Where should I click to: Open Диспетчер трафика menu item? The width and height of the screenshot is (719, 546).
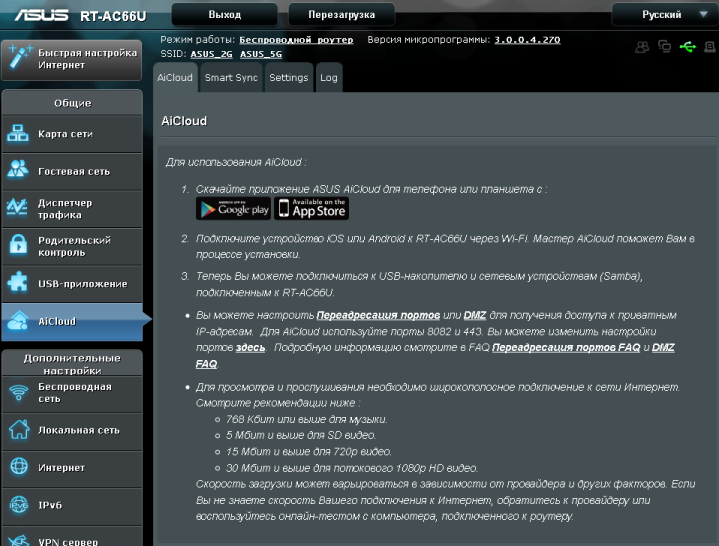coord(72,209)
